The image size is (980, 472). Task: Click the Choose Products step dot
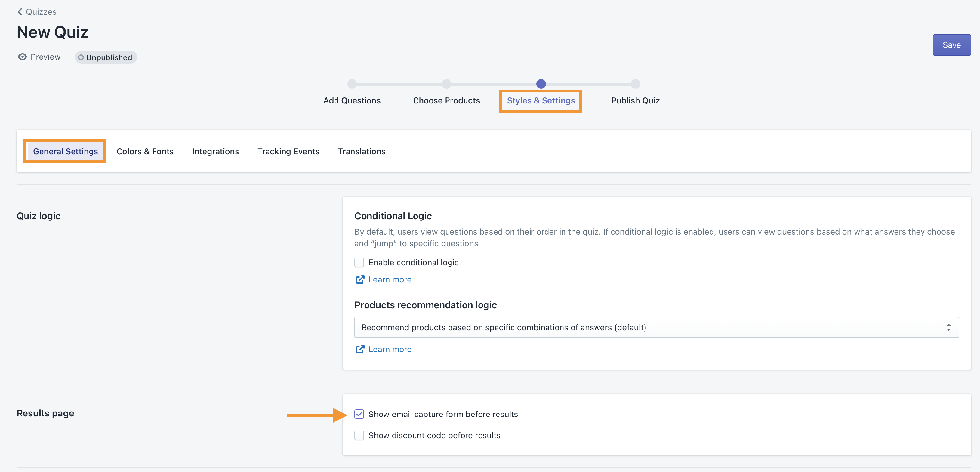(446, 84)
